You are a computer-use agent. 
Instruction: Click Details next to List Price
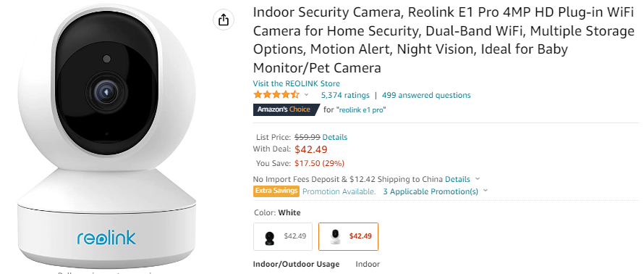coord(335,137)
